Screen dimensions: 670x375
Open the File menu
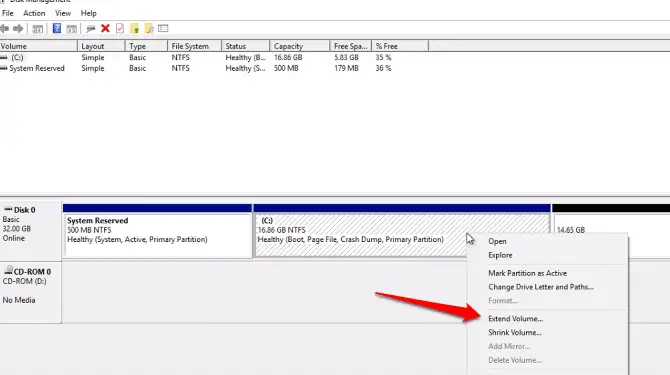(x=8, y=13)
